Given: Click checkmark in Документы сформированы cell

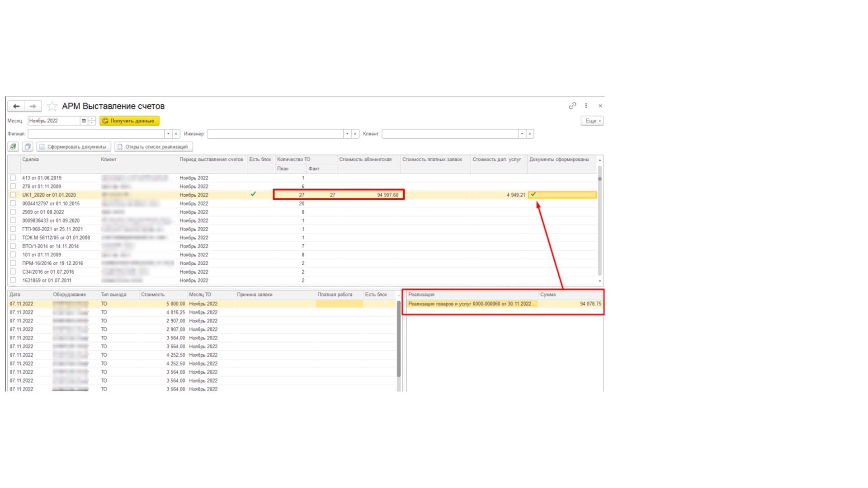Looking at the screenshot, I should [533, 194].
